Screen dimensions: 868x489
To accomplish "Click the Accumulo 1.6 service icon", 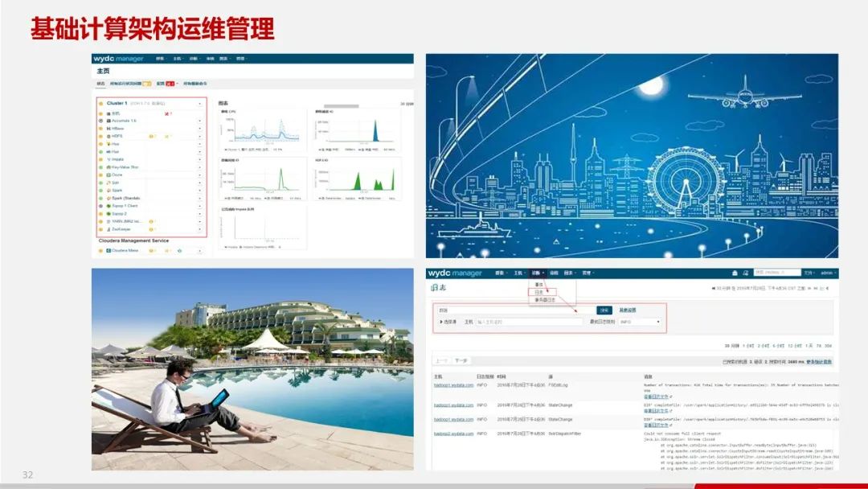I will coord(108,121).
